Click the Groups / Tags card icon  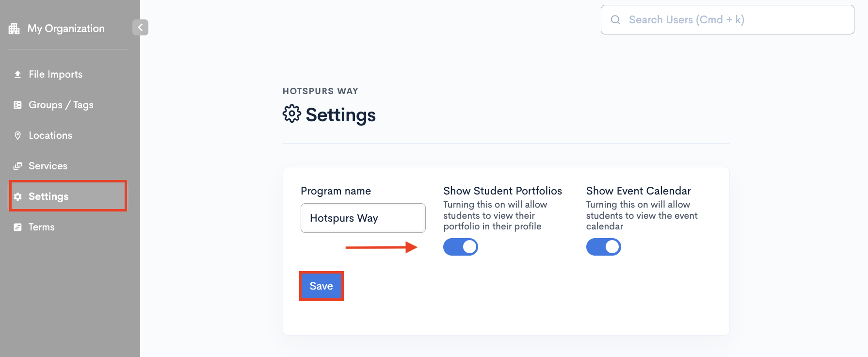point(17,105)
